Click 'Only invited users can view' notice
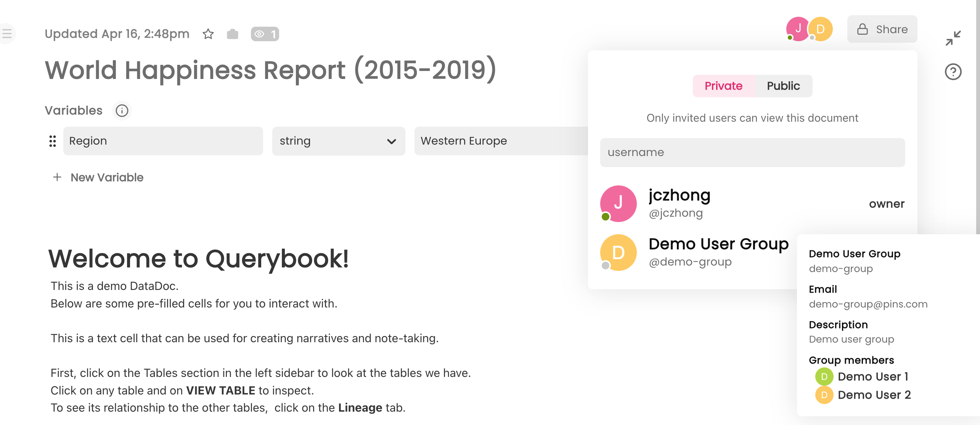Viewport: 980px width, 425px height. 752,118
